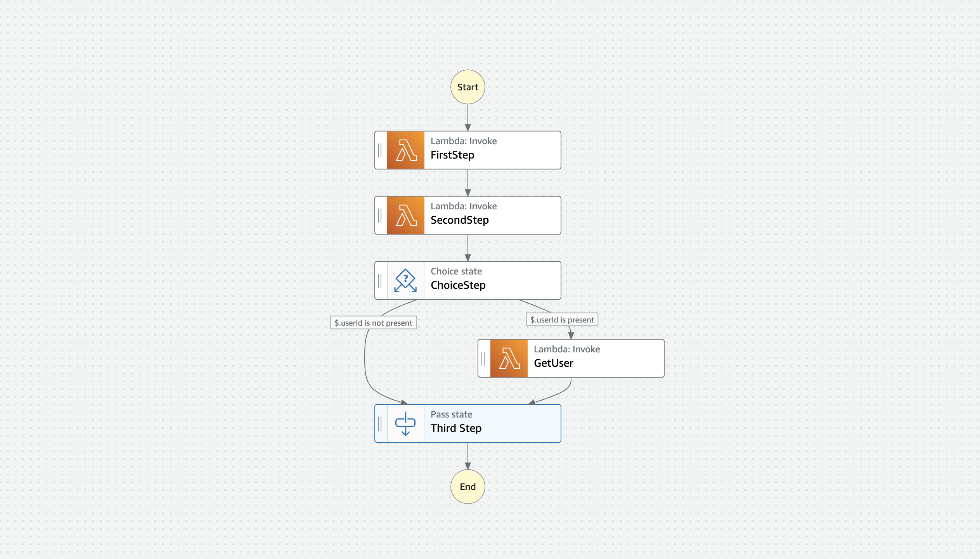Select the orange Lambda invoke badge on GetUser
The width and height of the screenshot is (980, 559).
click(x=509, y=358)
